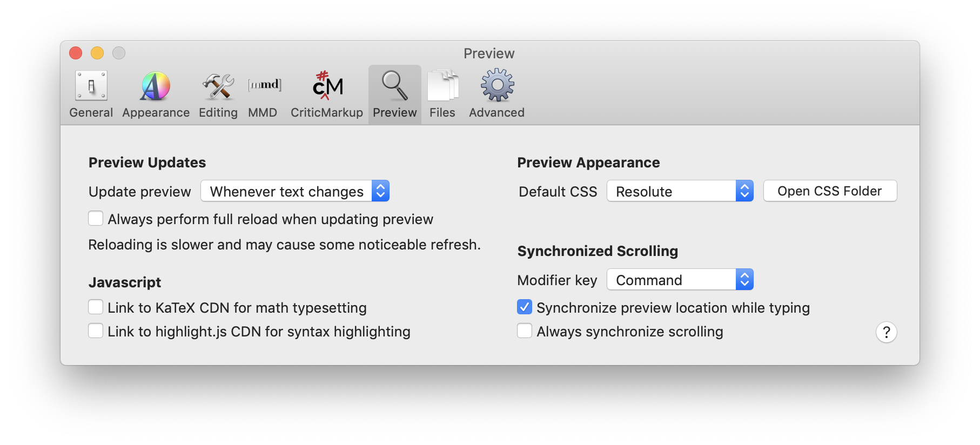
Task: Tick the highlight.js CDN syntax highlighting checkbox
Action: 96,331
